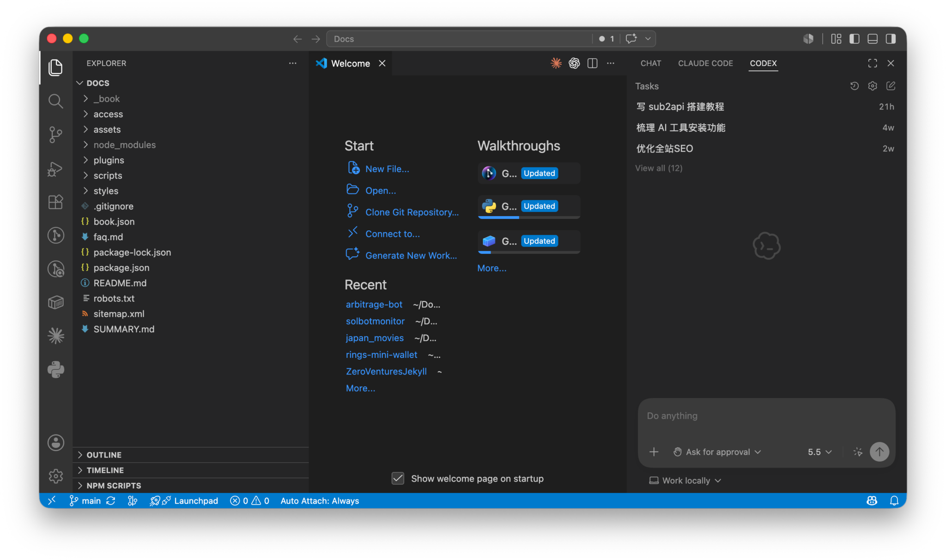Switch to the CHAT tab
Image resolution: width=946 pixels, height=560 pixels.
650,63
